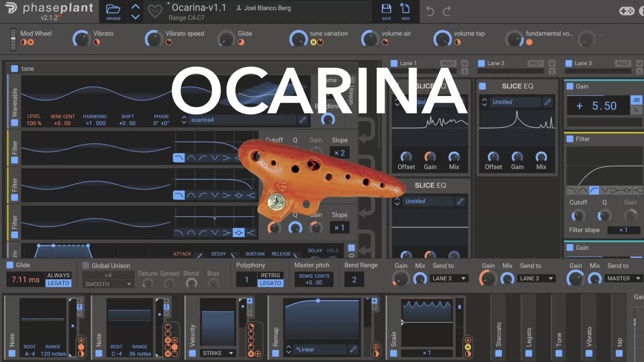Toggle the tone generator enable box

point(14,69)
